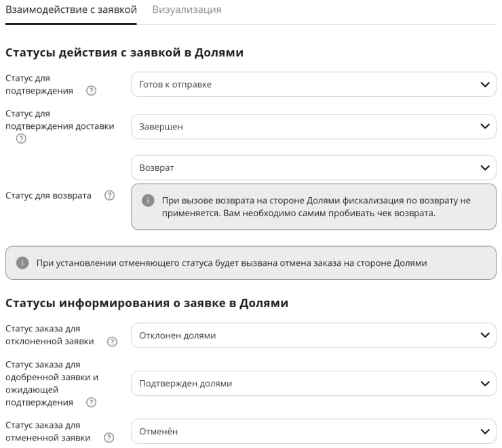Show help for Статус для подтверждения
502x448 pixels.
92,91
